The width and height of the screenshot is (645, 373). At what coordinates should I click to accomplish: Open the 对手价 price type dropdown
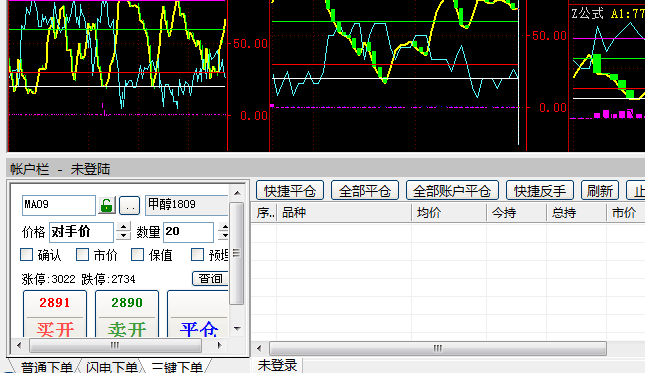(81, 232)
